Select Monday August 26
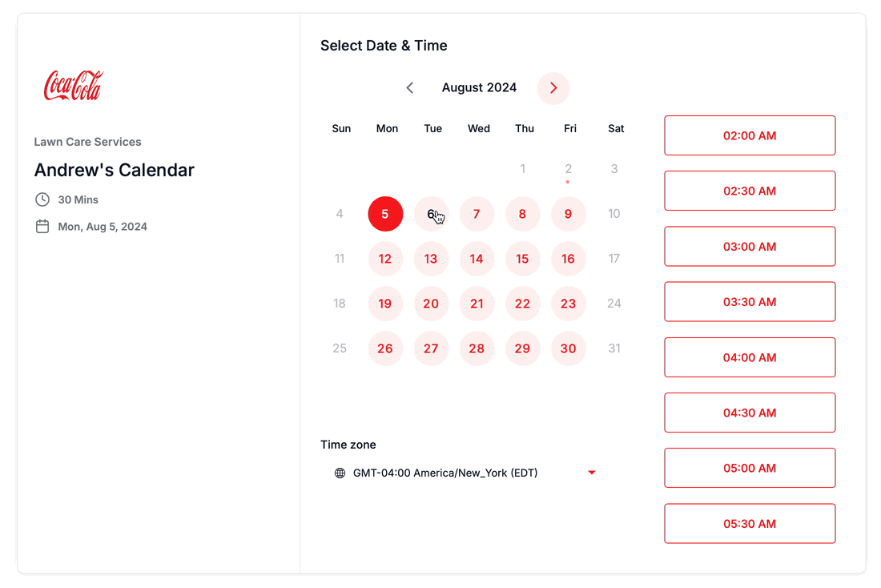Image resolution: width=881 pixels, height=588 pixels. [385, 348]
